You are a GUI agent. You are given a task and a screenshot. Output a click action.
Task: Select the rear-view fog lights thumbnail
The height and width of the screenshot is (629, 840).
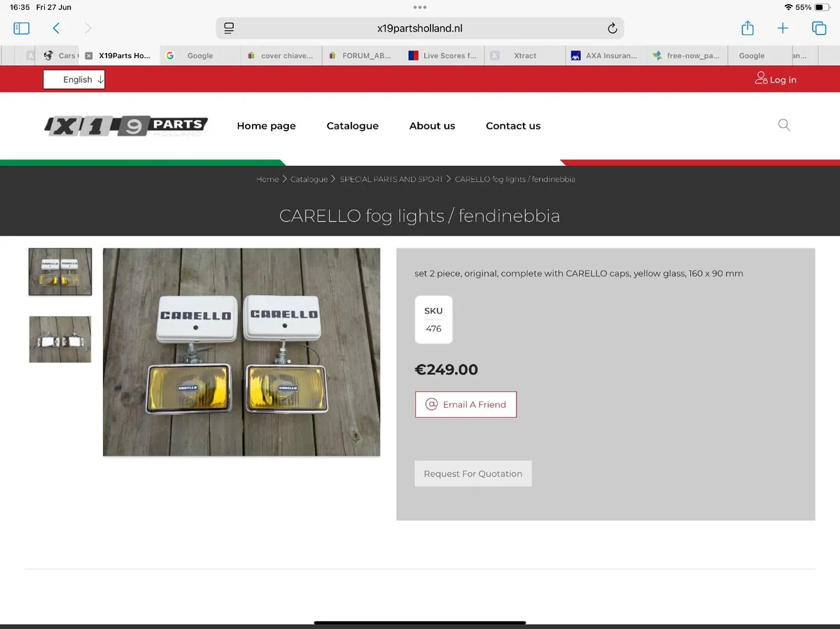coord(60,339)
